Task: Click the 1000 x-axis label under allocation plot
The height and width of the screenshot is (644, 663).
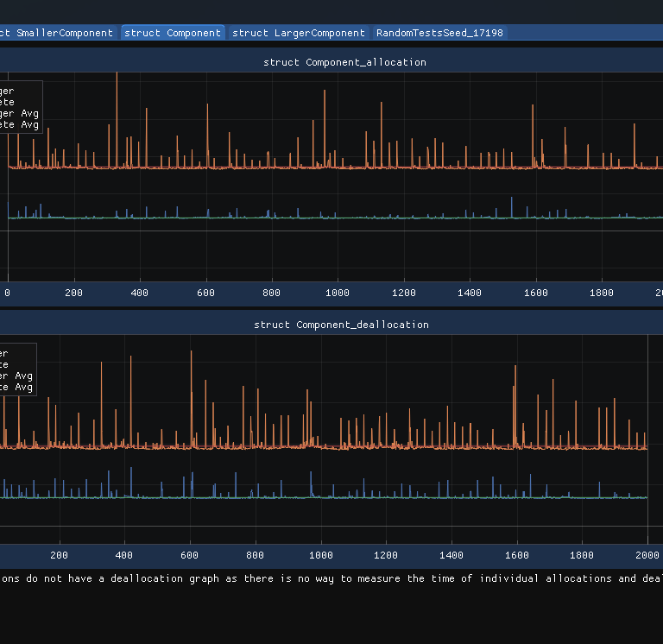Action: [337, 293]
